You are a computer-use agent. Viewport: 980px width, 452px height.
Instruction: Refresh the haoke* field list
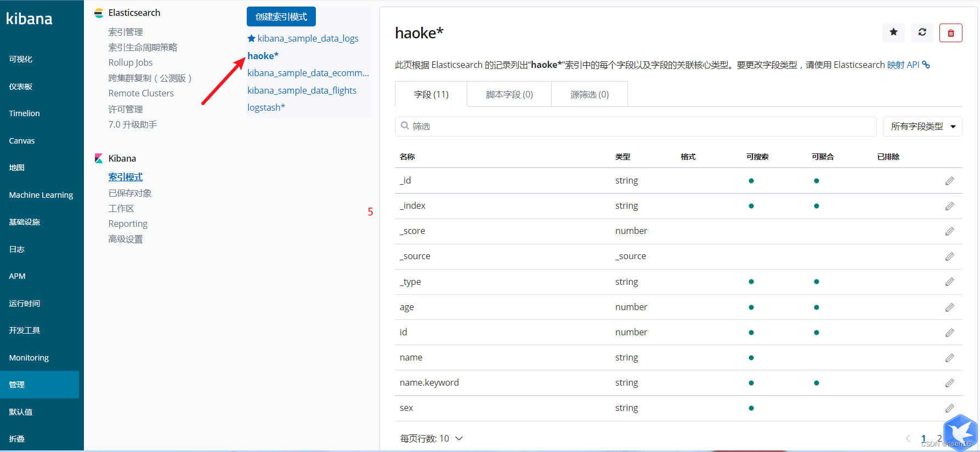tap(922, 32)
